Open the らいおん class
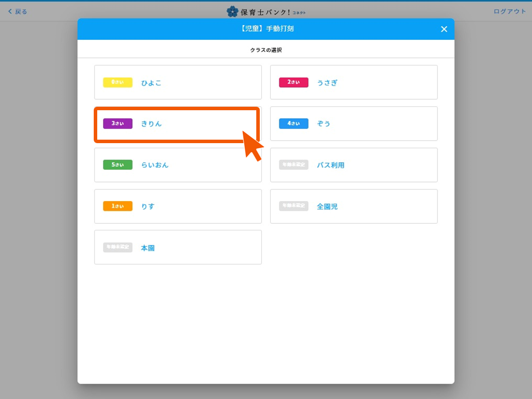The height and width of the screenshot is (399, 532). tap(177, 165)
